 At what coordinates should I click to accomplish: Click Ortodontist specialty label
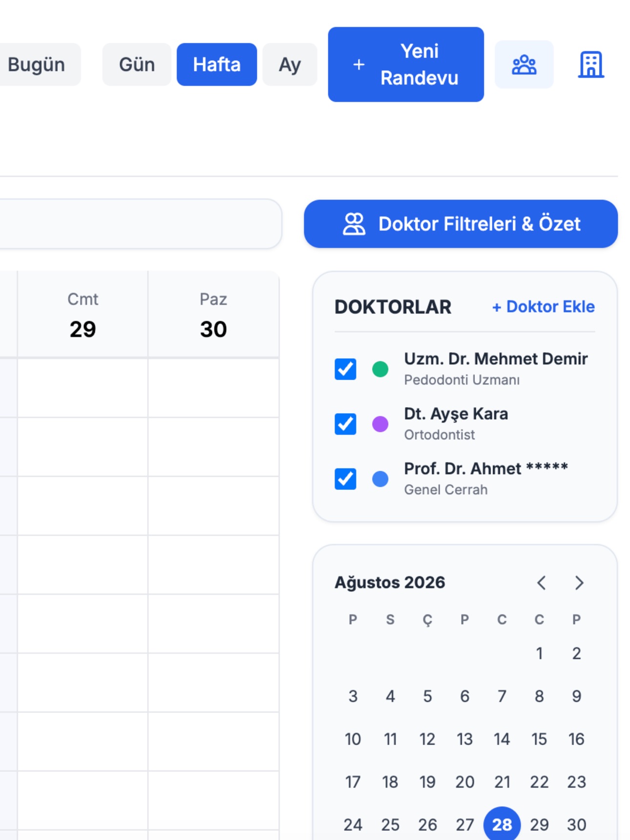439,435
